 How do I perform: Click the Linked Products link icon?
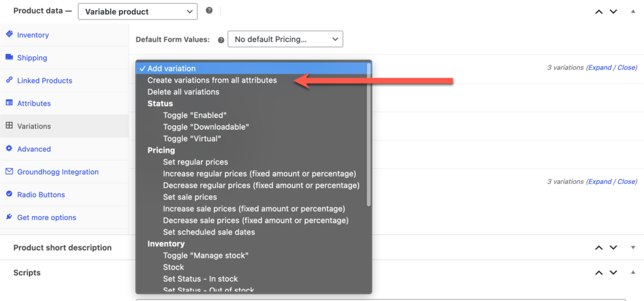pos(9,80)
